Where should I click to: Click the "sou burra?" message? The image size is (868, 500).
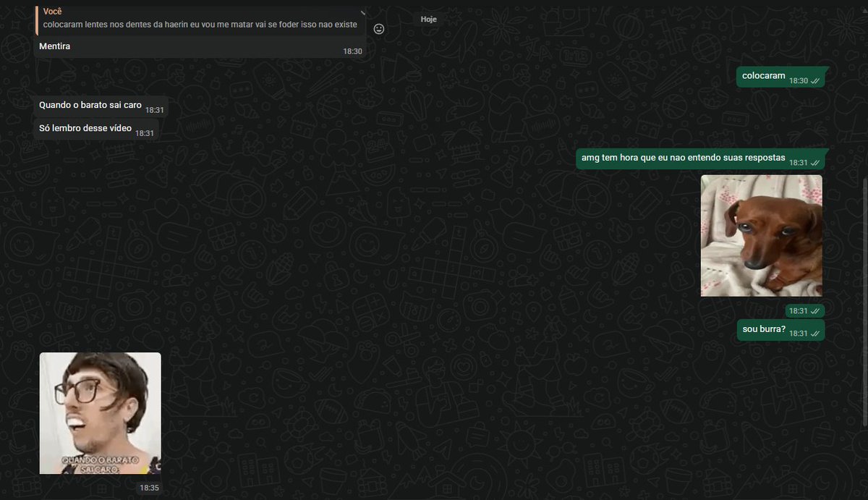click(780, 330)
